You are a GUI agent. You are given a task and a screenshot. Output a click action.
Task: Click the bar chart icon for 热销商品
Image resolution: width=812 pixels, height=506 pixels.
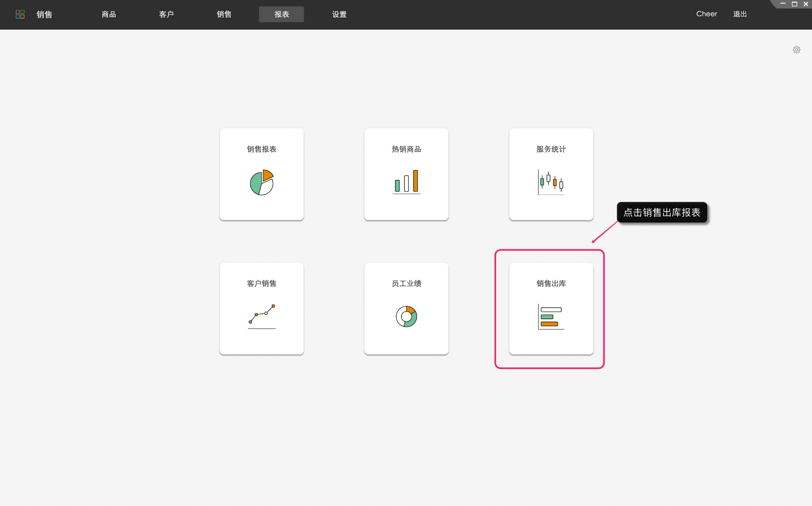pos(406,182)
